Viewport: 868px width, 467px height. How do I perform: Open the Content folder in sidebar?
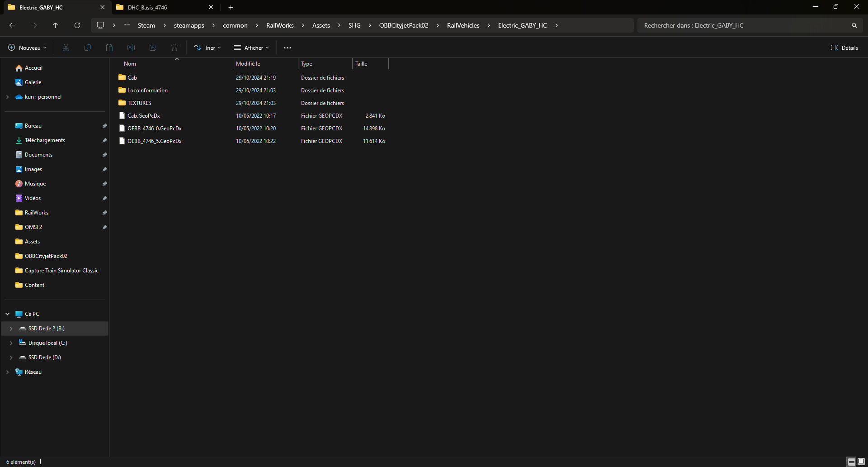30,285
